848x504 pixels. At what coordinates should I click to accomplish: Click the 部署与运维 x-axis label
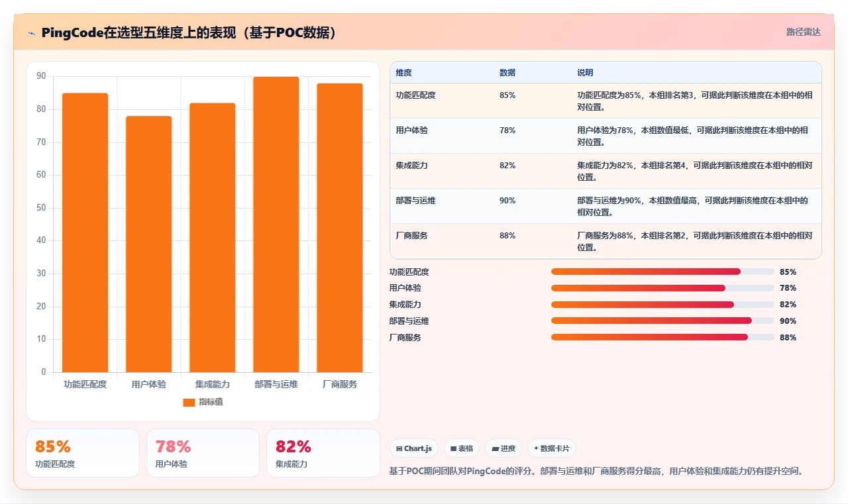tap(276, 384)
